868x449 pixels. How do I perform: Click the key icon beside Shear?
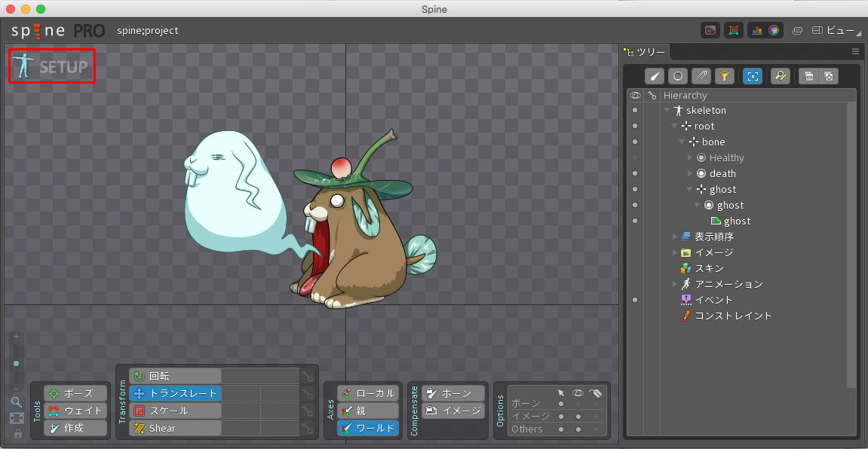point(307,428)
